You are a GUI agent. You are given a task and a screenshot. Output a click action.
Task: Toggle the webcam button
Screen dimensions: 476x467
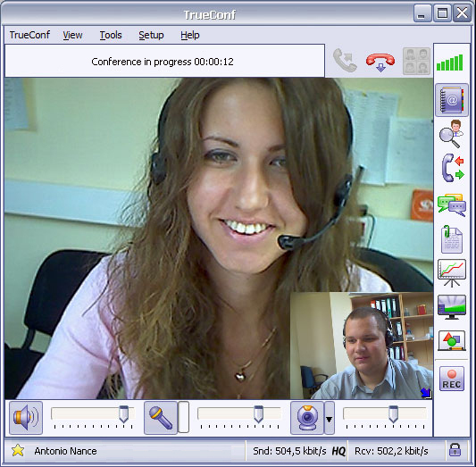click(307, 418)
